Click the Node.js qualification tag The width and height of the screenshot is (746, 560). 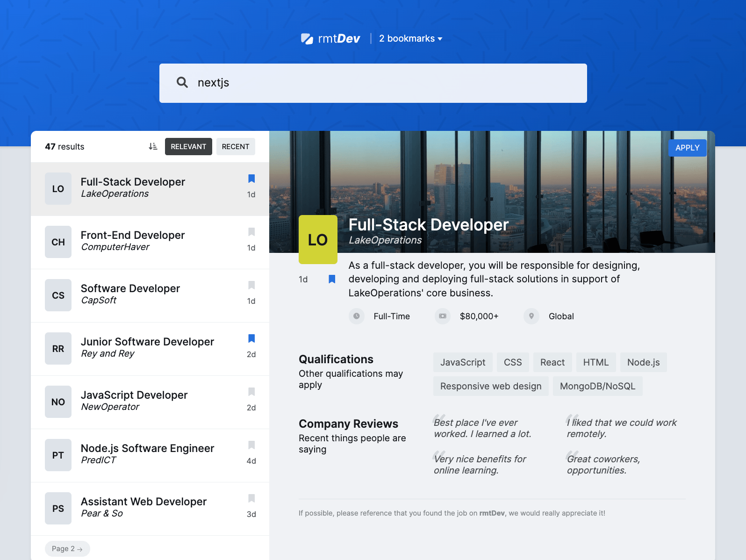(644, 362)
